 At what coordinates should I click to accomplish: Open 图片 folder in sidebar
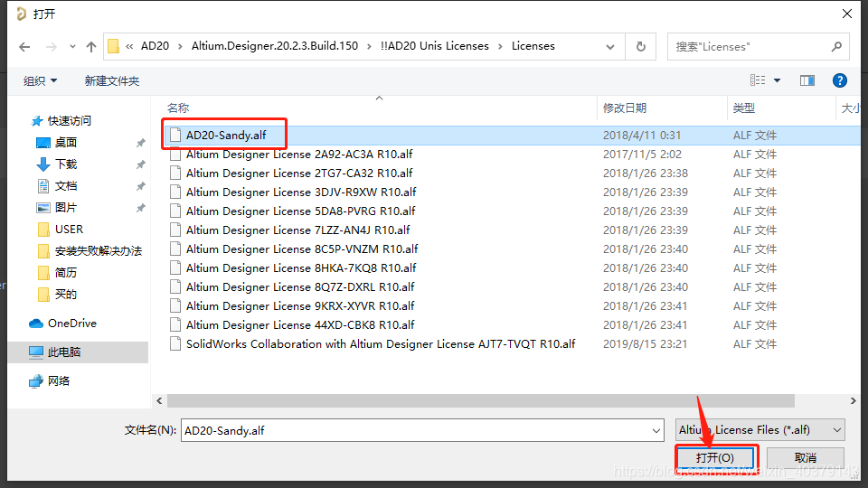point(65,208)
